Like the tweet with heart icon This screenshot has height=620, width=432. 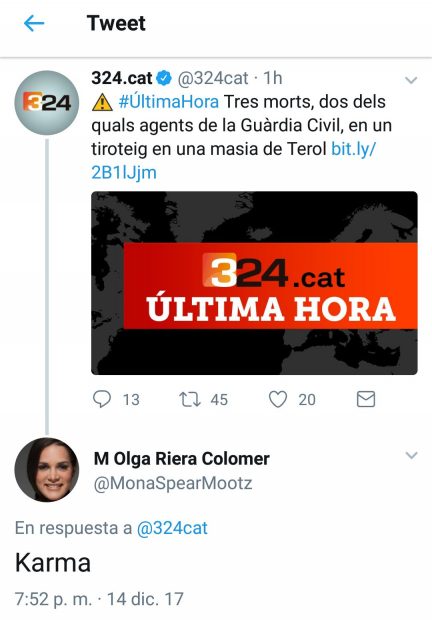278,399
